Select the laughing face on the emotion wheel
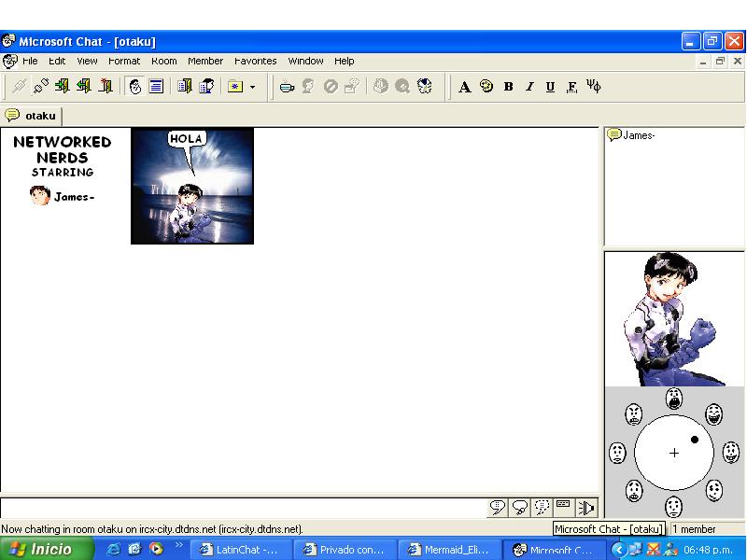The height and width of the screenshot is (560, 747). (x=713, y=414)
